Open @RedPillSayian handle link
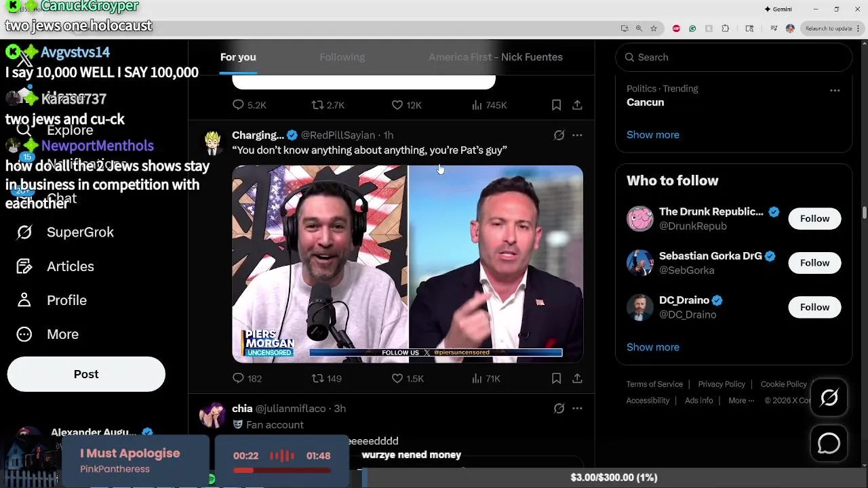Image resolution: width=868 pixels, height=488 pixels. (338, 136)
